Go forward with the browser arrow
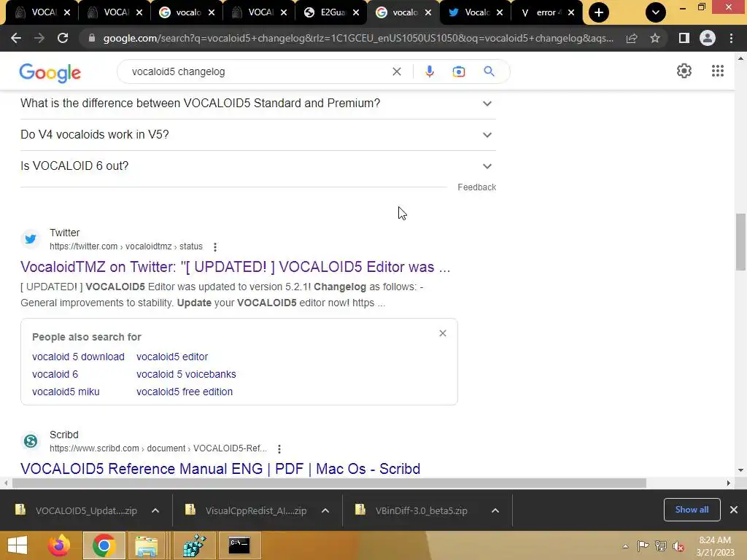Viewport: 747px width, 560px height. 39,38
